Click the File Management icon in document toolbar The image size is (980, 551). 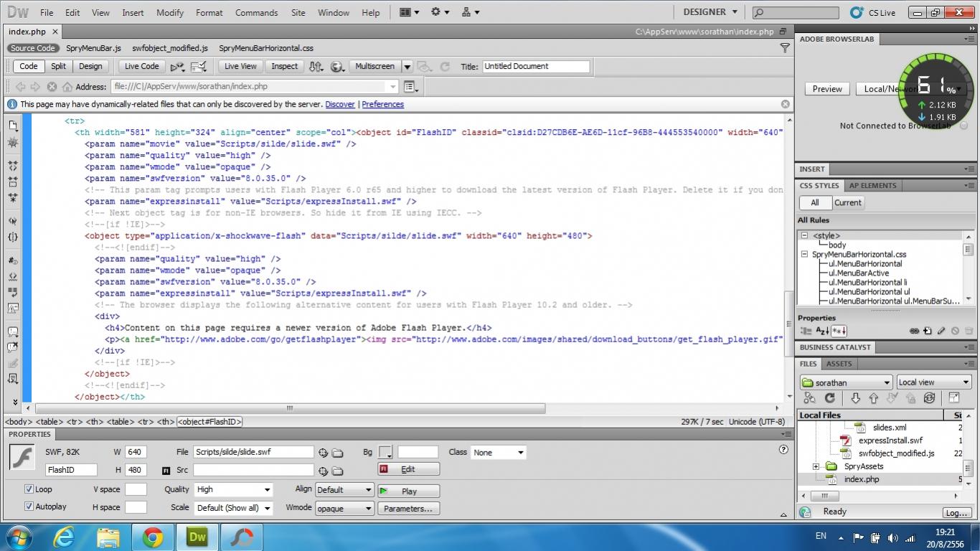tap(316, 66)
